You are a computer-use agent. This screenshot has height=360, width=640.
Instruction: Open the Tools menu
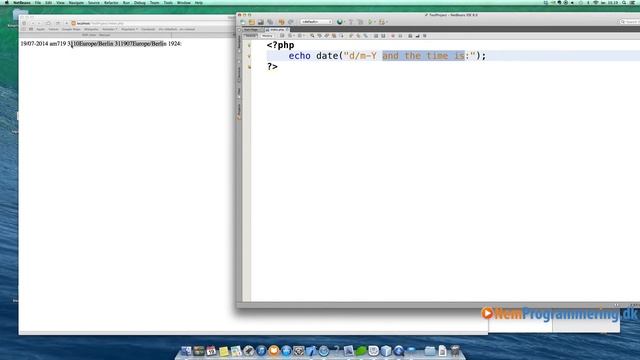point(168,2)
